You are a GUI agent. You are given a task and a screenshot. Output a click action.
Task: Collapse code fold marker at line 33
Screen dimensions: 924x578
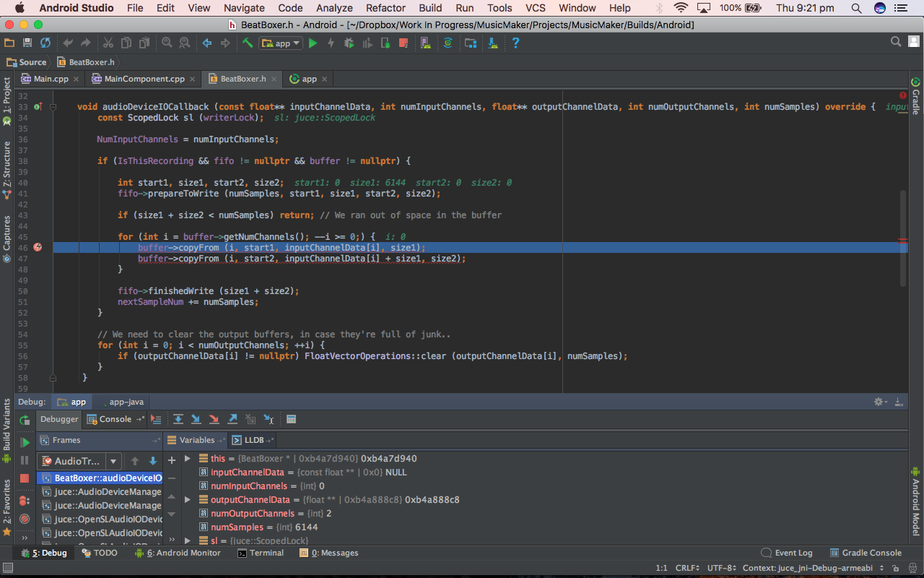click(53, 107)
